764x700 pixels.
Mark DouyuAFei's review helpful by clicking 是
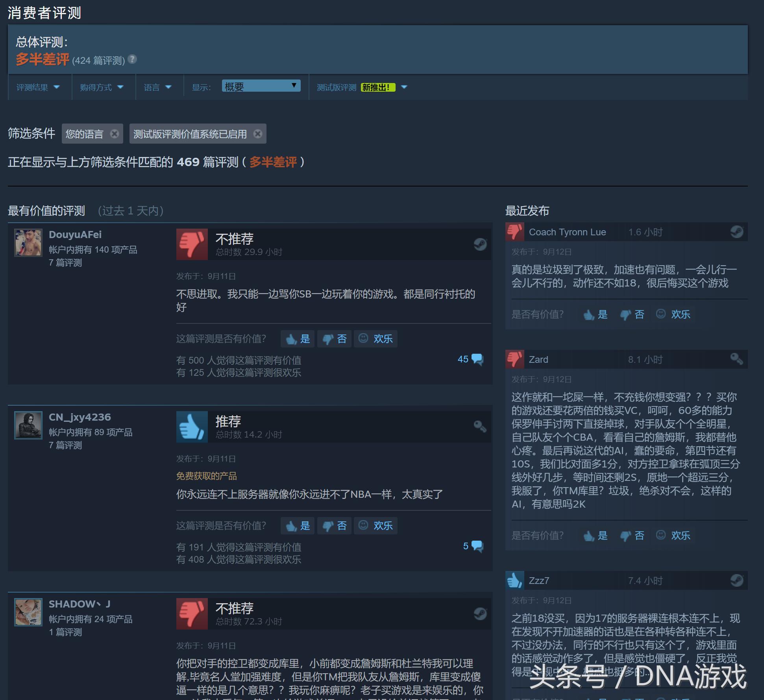click(297, 338)
